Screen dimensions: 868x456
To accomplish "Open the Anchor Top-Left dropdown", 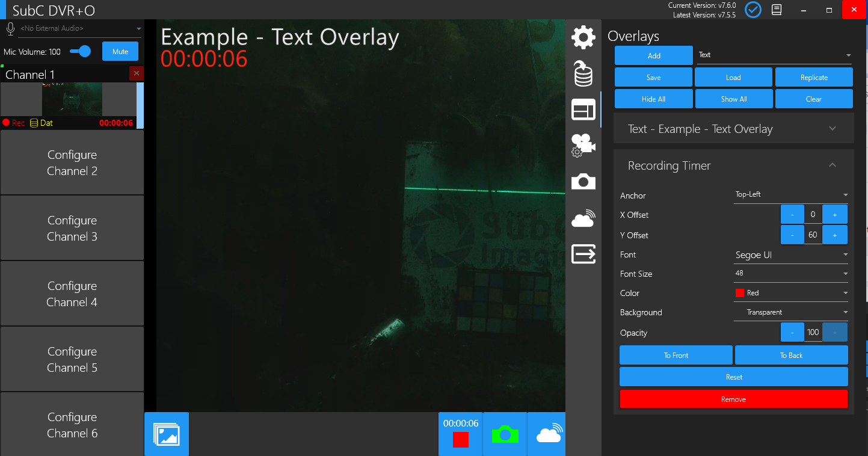I will (x=791, y=195).
